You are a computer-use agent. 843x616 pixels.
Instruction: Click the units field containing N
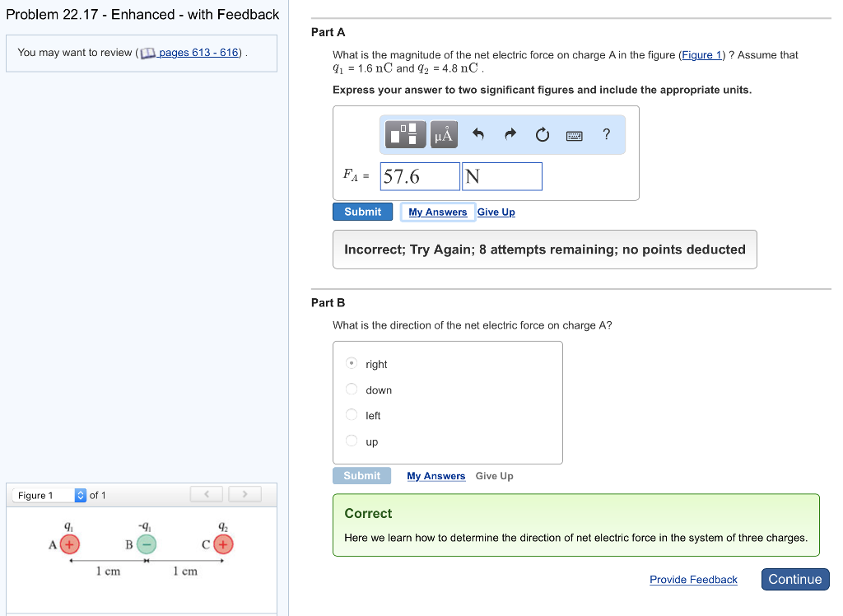tap(502, 176)
